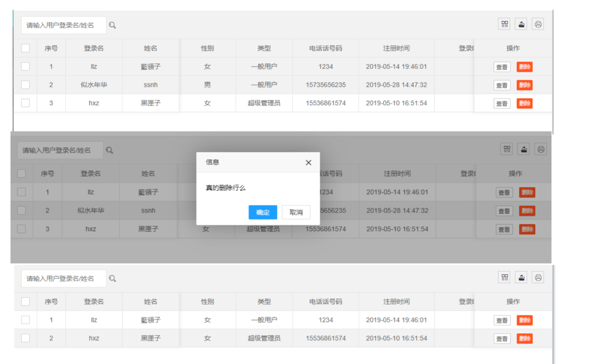This screenshot has width=589, height=364.
Task: Click 查看 for the hxz row in the top table
Action: click(x=502, y=104)
